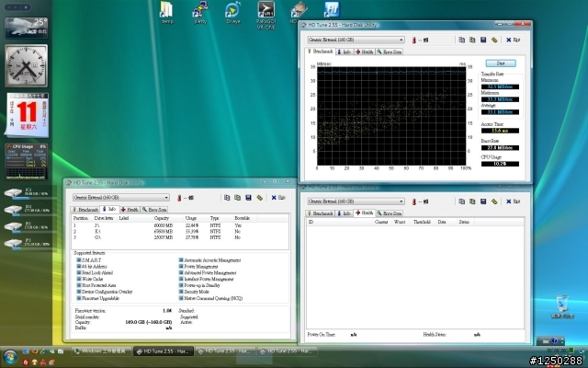
Task: Click the Start button in Benchmark window
Action: click(x=501, y=63)
